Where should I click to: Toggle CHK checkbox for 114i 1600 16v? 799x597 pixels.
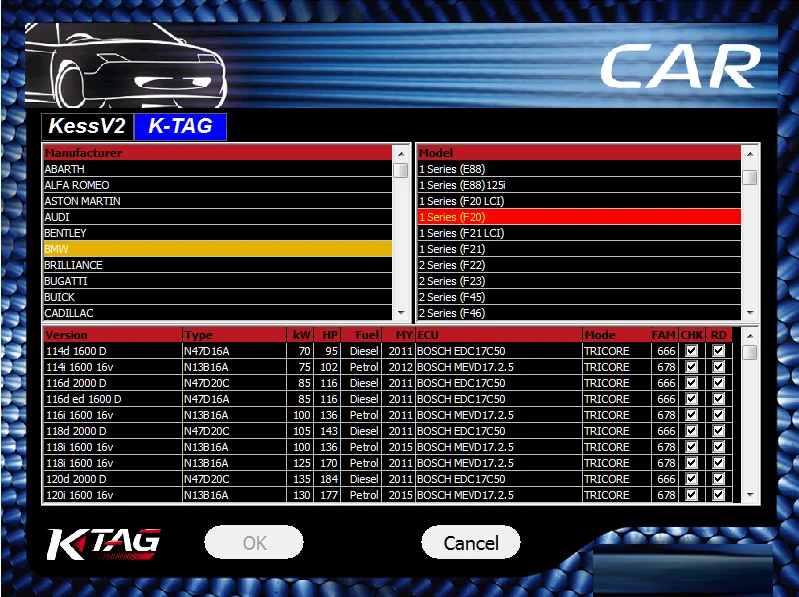pyautogui.click(x=691, y=367)
